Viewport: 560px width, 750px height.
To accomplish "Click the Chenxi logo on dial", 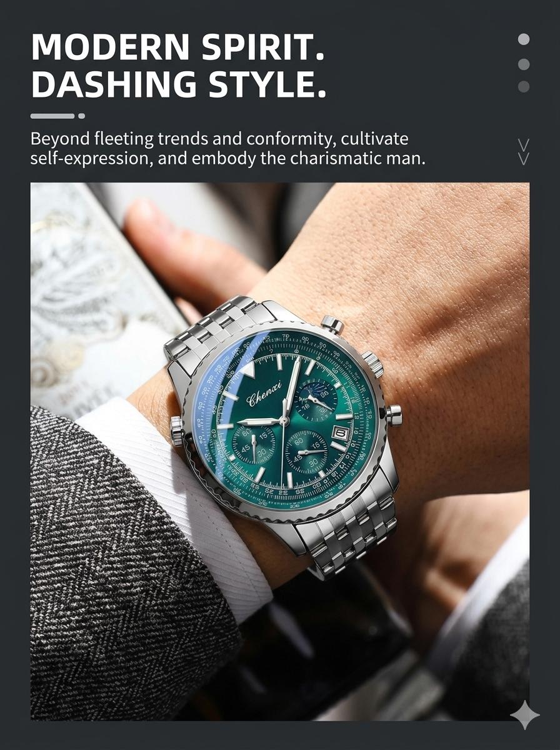I will [266, 394].
